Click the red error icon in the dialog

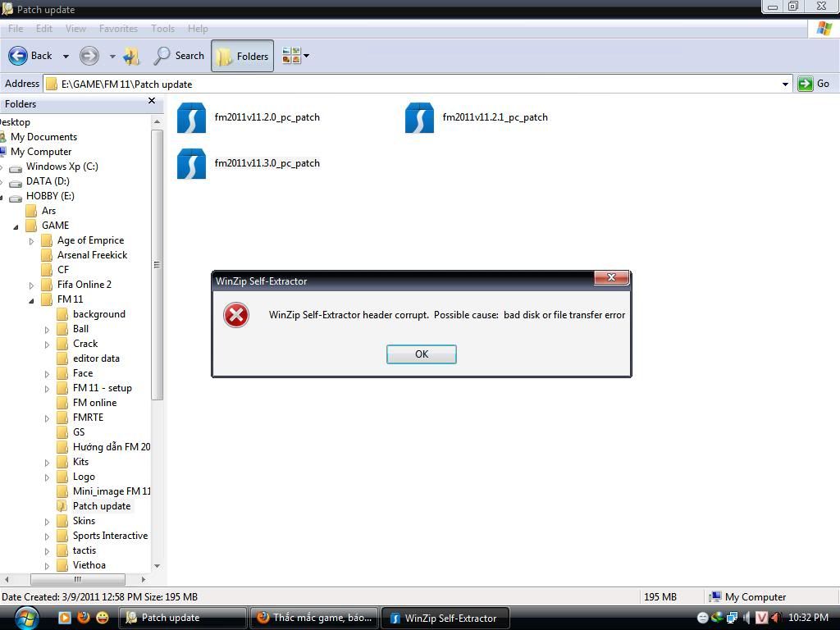(236, 315)
